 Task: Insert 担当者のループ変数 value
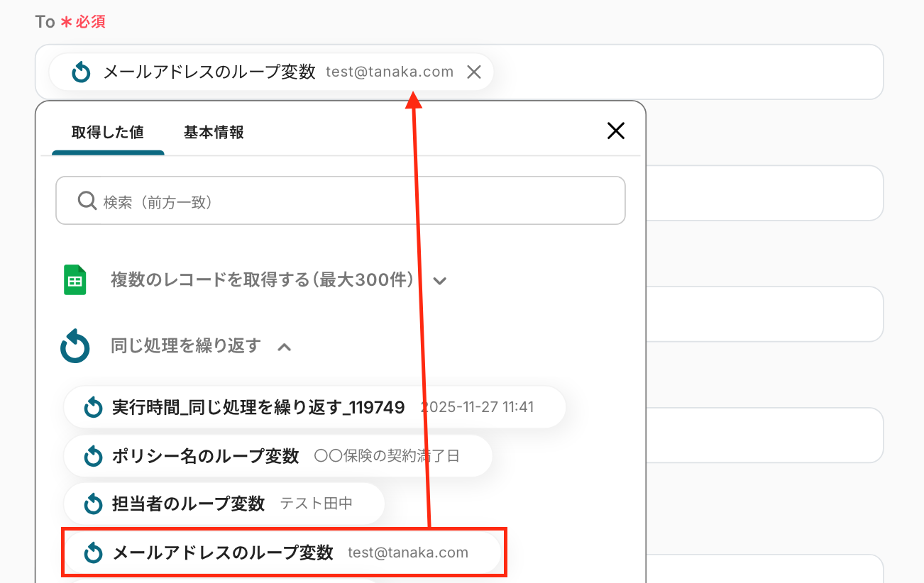coord(224,504)
